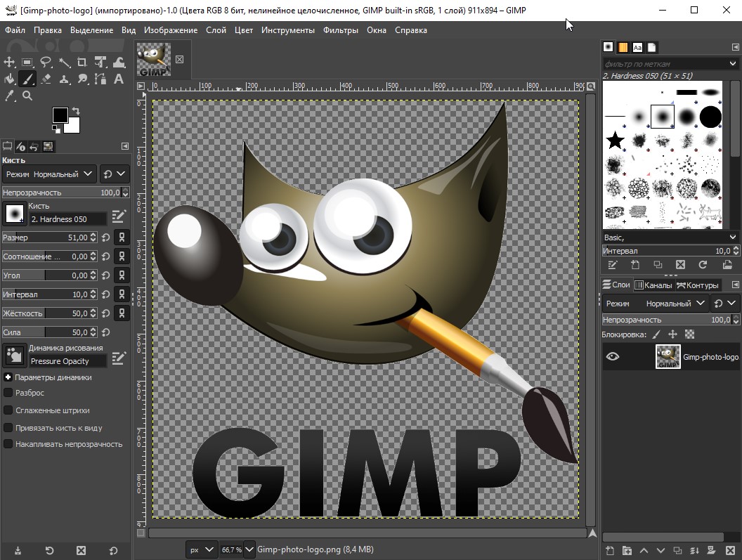Open the Basic brush category selector
Screen dimensions: 742x560
pos(668,237)
